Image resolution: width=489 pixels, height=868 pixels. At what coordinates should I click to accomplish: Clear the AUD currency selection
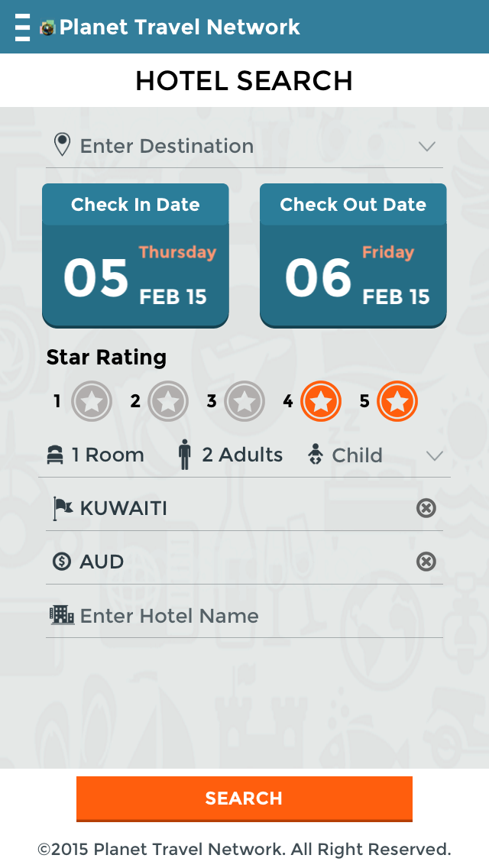[x=426, y=562]
